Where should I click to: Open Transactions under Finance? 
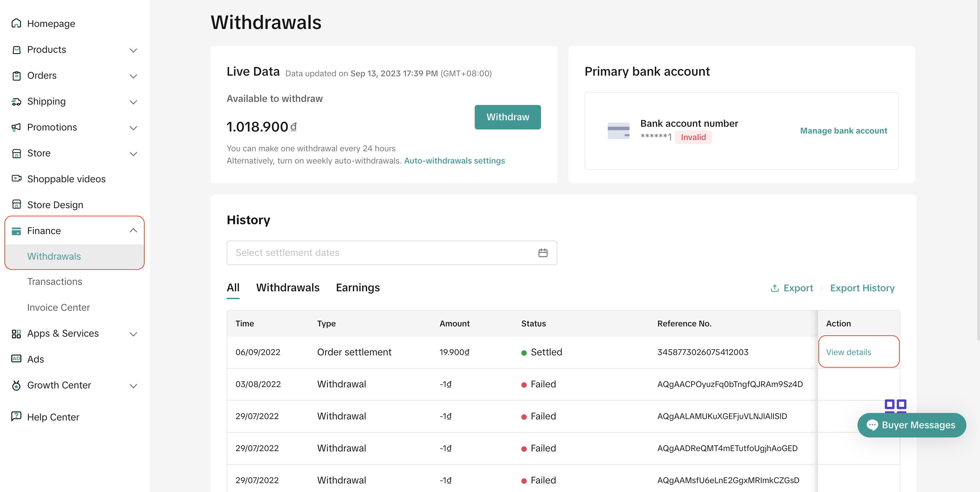click(54, 281)
